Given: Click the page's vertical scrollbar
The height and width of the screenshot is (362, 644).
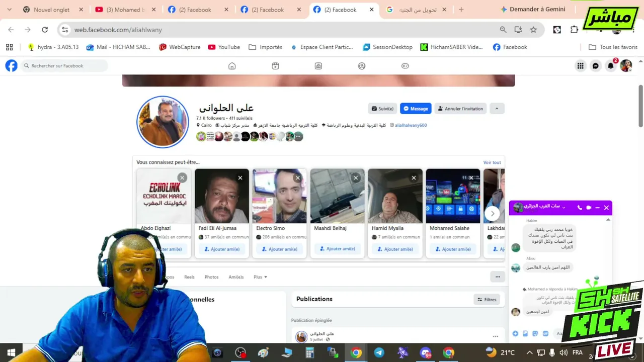Looking at the screenshot, I should pyautogui.click(x=640, y=106).
